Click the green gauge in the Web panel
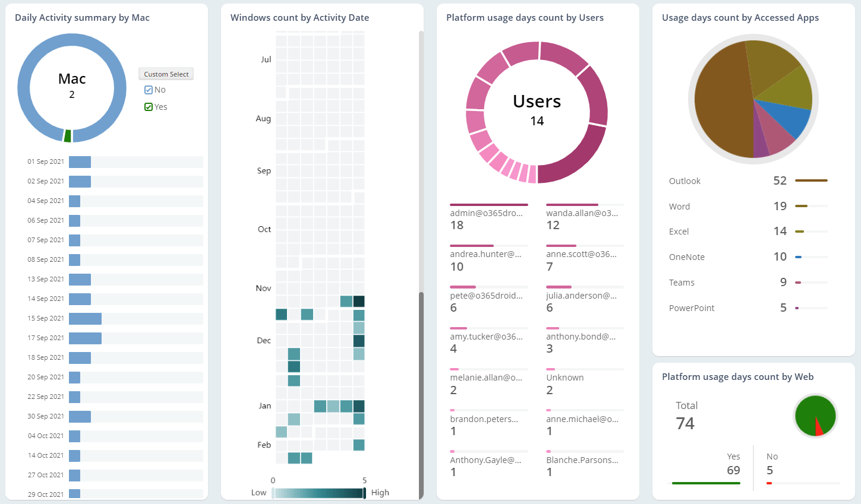 [x=815, y=416]
